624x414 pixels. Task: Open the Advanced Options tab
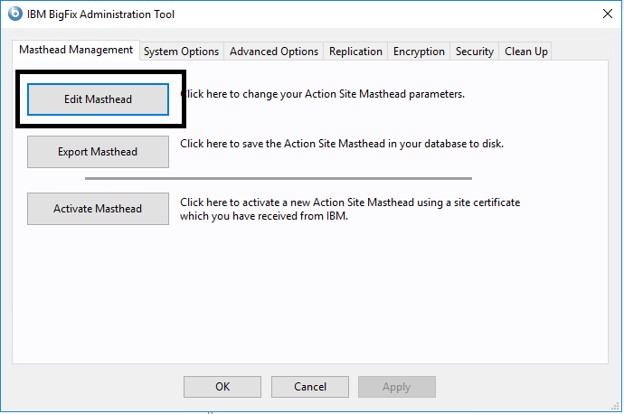click(x=274, y=51)
